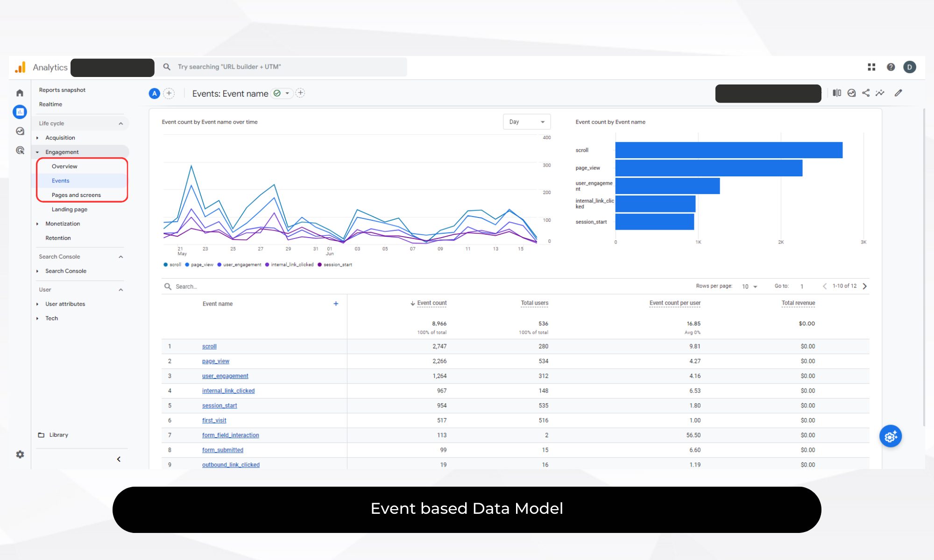This screenshot has height=560, width=934.
Task: Click the Share this report icon
Action: [866, 93]
